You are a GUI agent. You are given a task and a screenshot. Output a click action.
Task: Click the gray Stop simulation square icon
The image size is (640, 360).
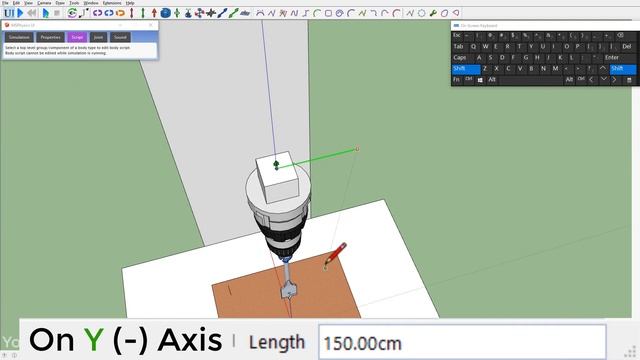[x=57, y=13]
